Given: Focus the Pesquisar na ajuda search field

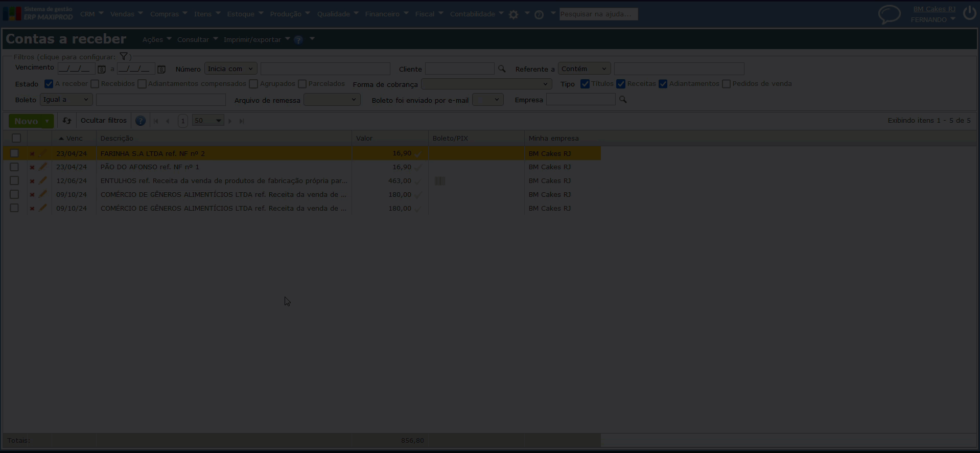Looking at the screenshot, I should [x=598, y=14].
